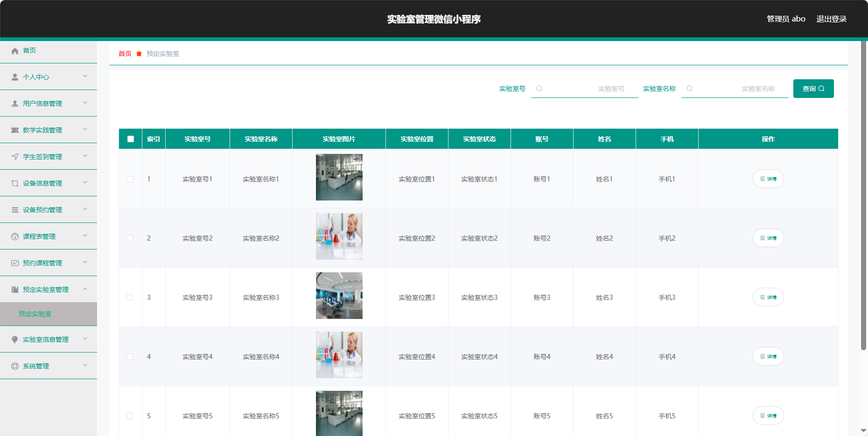Screen dimensions: 868x436
Task: Select the 预定实验室 submenu item
Action: coord(49,314)
